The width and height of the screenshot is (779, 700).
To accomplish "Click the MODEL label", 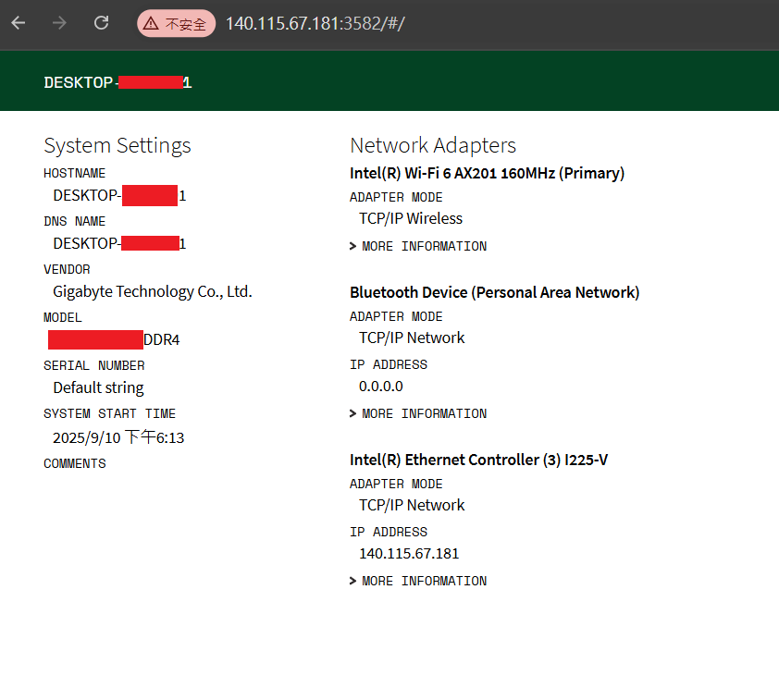I will point(63,318).
